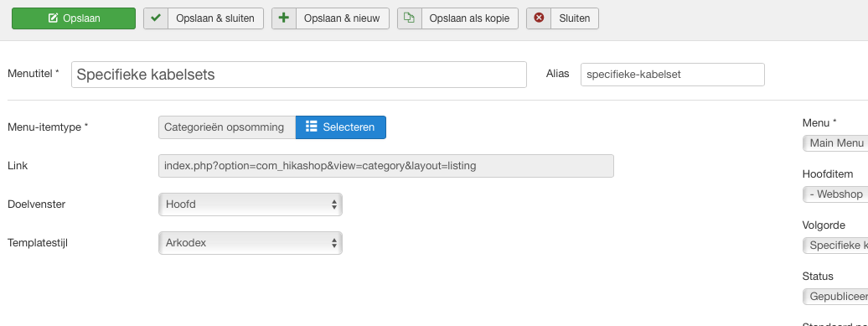Click the plus icon of Opslaan & nieuw
This screenshot has height=326, width=868.
pos(283,18)
